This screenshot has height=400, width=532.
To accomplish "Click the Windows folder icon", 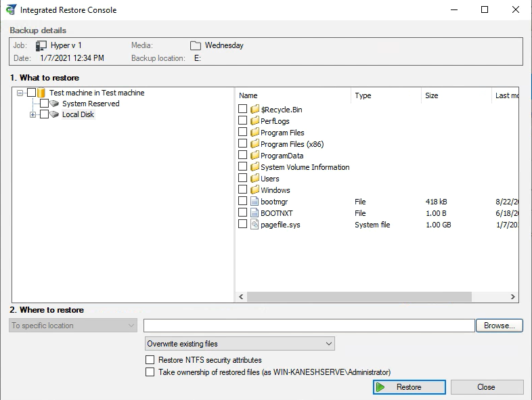I will point(255,190).
